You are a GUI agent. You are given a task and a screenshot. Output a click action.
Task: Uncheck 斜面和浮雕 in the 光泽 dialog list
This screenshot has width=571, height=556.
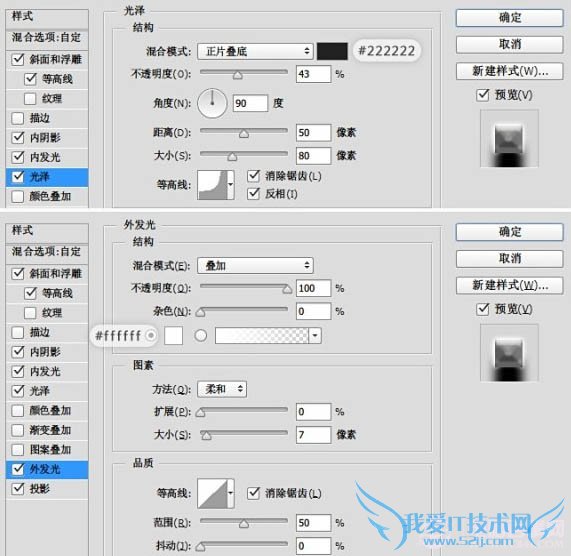[18, 59]
